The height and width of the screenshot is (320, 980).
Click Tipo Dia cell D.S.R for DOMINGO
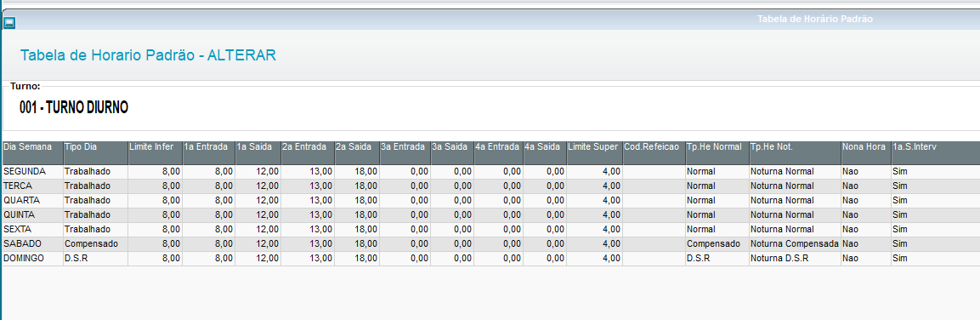(96, 258)
